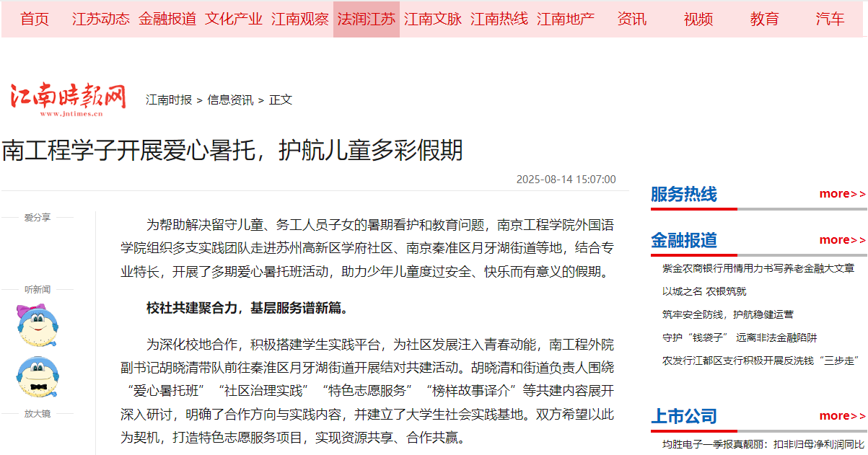868x455 pixels.
Task: Open article 紫金农商银行用情用力书写养老金融大文章
Action: coord(758,268)
